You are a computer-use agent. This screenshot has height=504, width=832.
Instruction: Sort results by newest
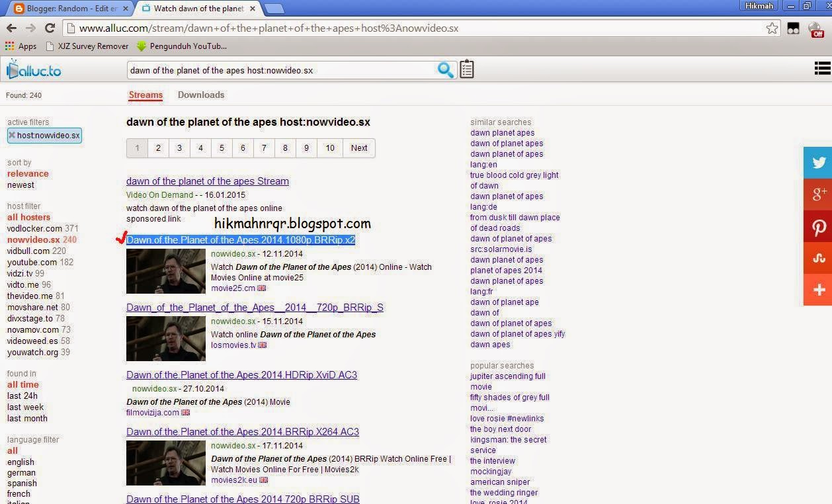coord(21,185)
